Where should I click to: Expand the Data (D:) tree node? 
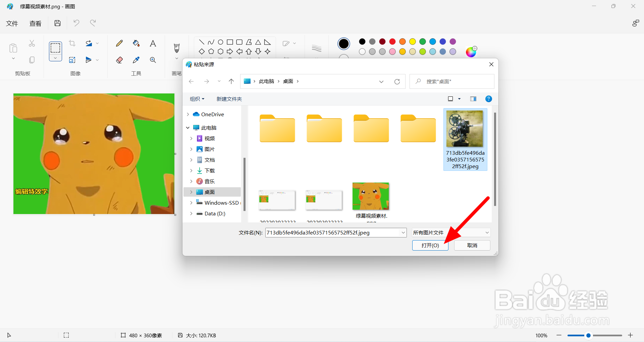click(x=191, y=213)
